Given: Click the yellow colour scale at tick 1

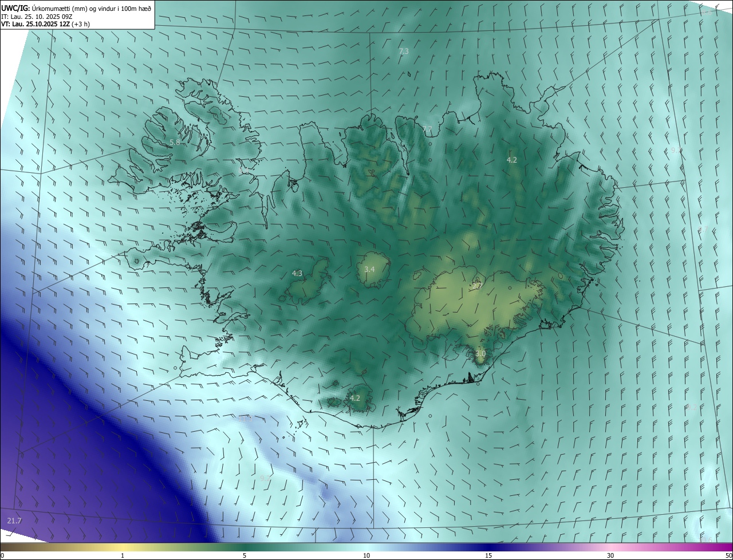Looking at the screenshot, I should pos(123,547).
